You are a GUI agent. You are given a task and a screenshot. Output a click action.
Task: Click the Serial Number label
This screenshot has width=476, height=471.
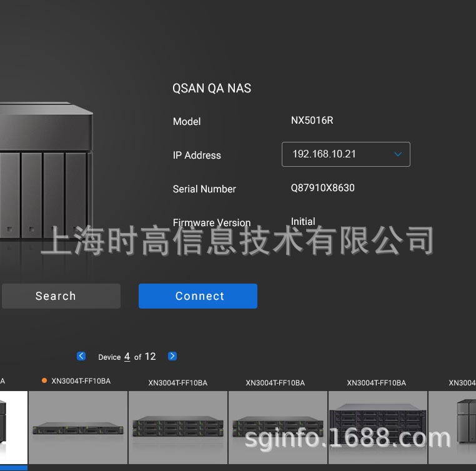pos(204,189)
